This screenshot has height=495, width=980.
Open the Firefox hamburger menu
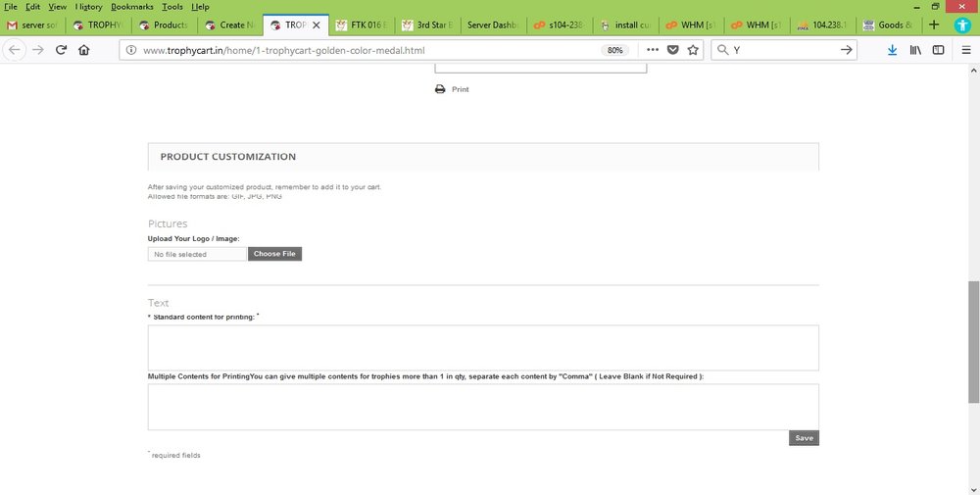[965, 50]
